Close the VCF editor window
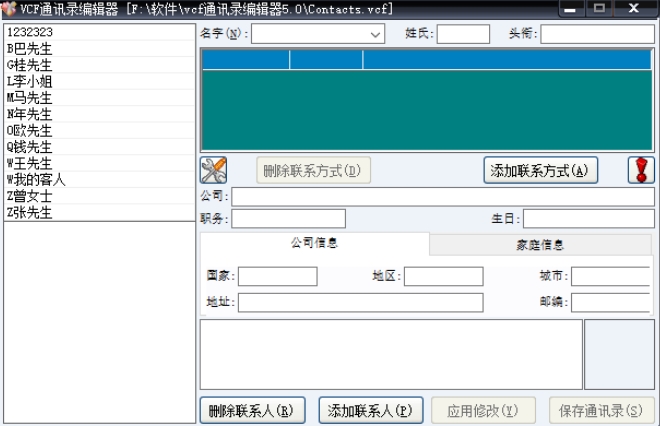This screenshot has width=660, height=426. 634,8
